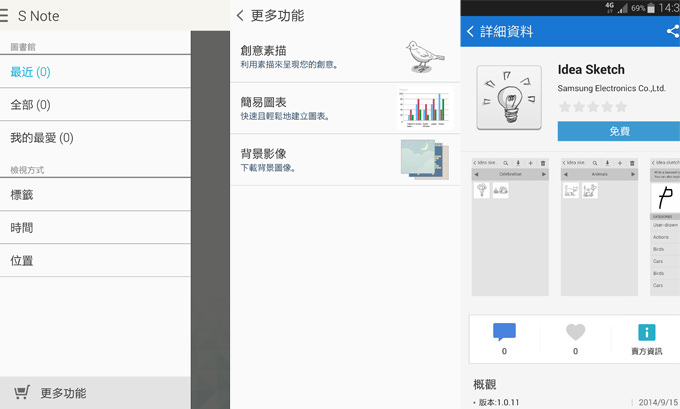Select 最近 (0) in the library list
This screenshot has height=409, width=680.
30,72
